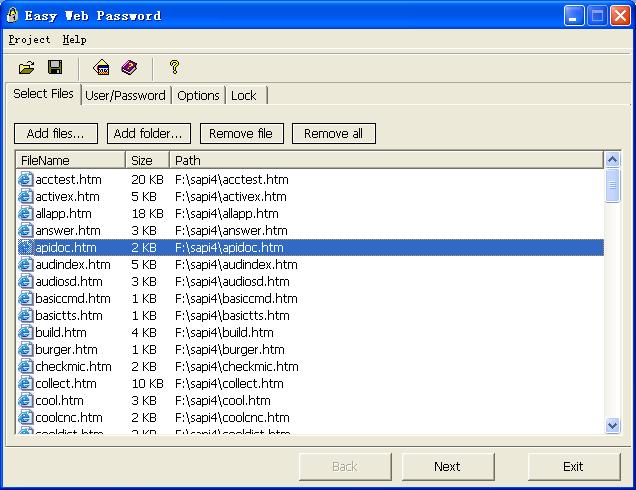Click the Remove all button

pyautogui.click(x=334, y=133)
